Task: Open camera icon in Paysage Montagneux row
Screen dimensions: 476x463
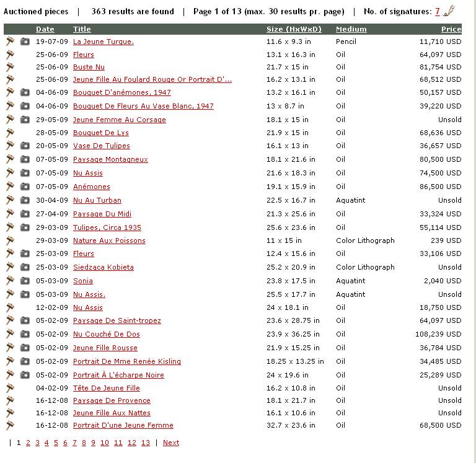Action: click(25, 159)
